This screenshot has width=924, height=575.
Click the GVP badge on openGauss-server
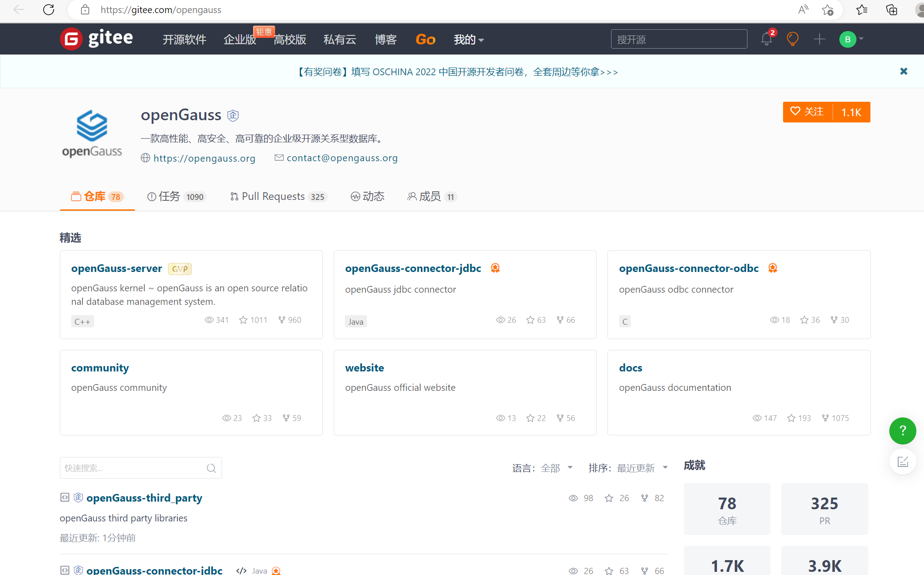pyautogui.click(x=180, y=269)
